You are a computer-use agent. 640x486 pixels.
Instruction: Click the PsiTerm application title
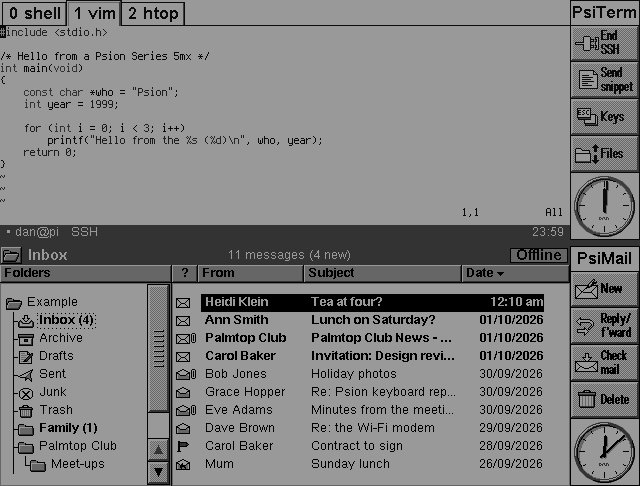click(x=604, y=12)
